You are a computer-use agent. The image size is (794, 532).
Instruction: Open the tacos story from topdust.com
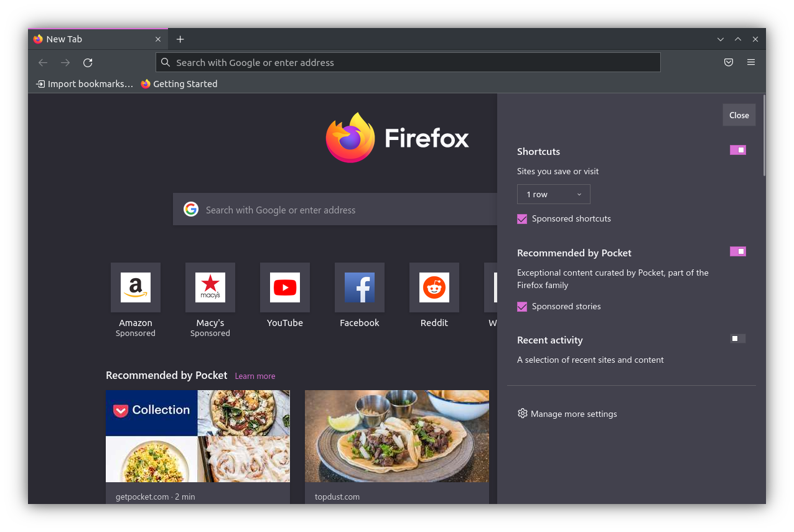tap(397, 436)
